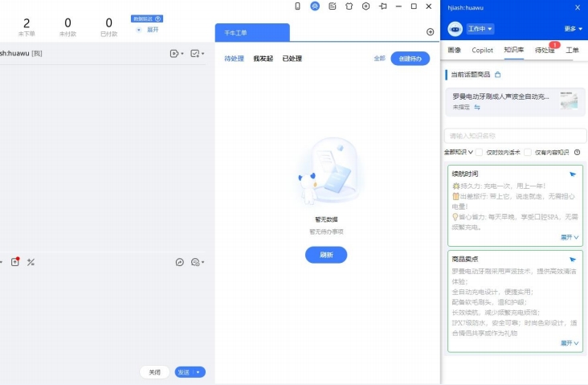Open the 全部知识 filter dropdown
588x385 pixels.
(458, 153)
